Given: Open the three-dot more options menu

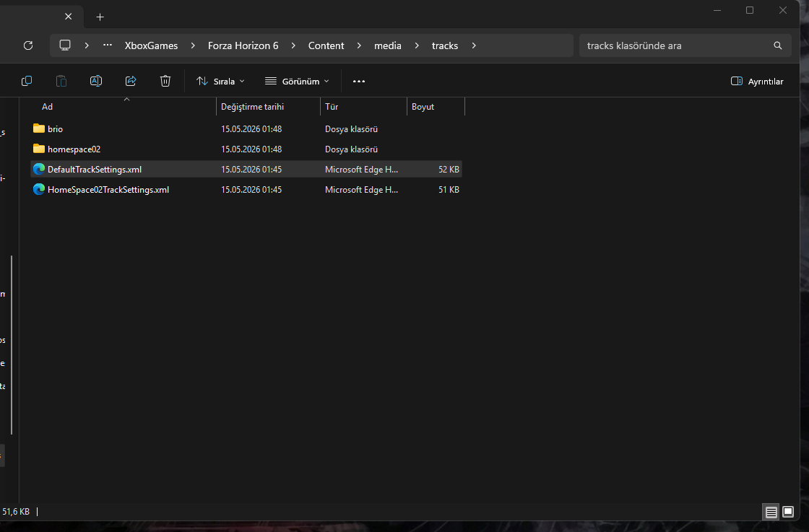Looking at the screenshot, I should (358, 81).
